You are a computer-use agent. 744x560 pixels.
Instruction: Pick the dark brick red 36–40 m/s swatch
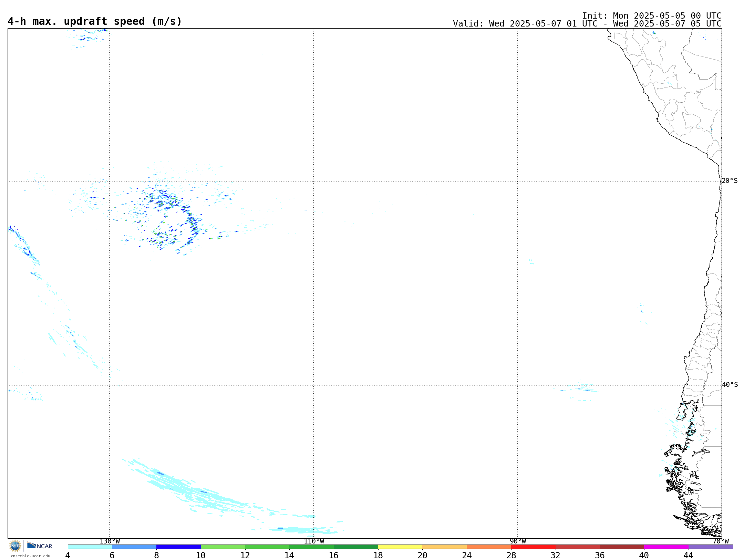[x=622, y=547]
